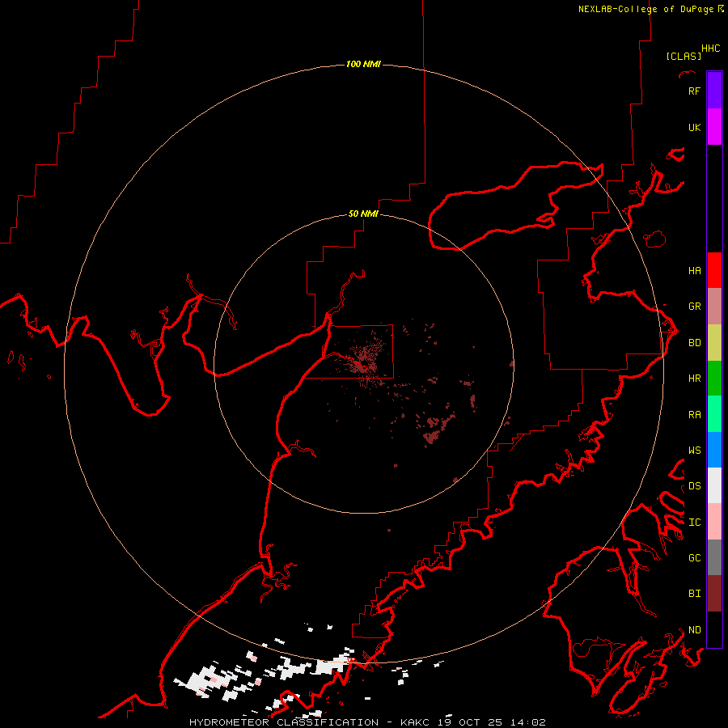Click the WS blue legend swatch
The width and height of the screenshot is (728, 728).
coord(714,450)
